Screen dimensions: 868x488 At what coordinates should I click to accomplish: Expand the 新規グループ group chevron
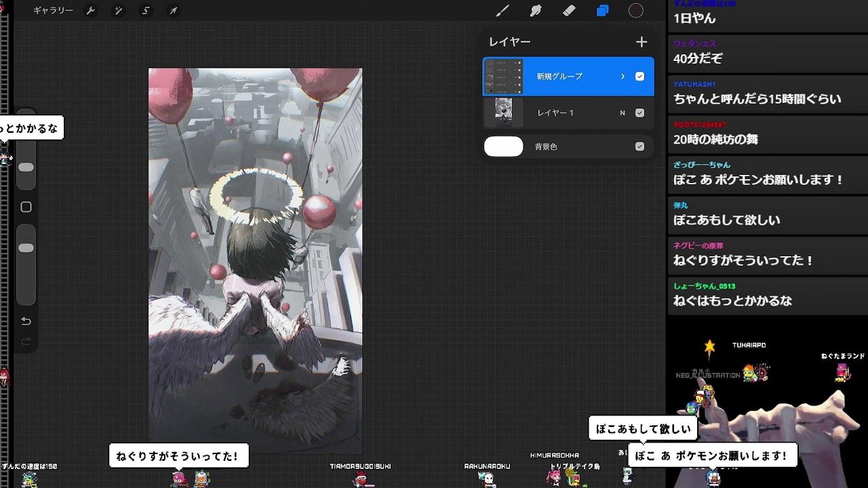pyautogui.click(x=623, y=77)
